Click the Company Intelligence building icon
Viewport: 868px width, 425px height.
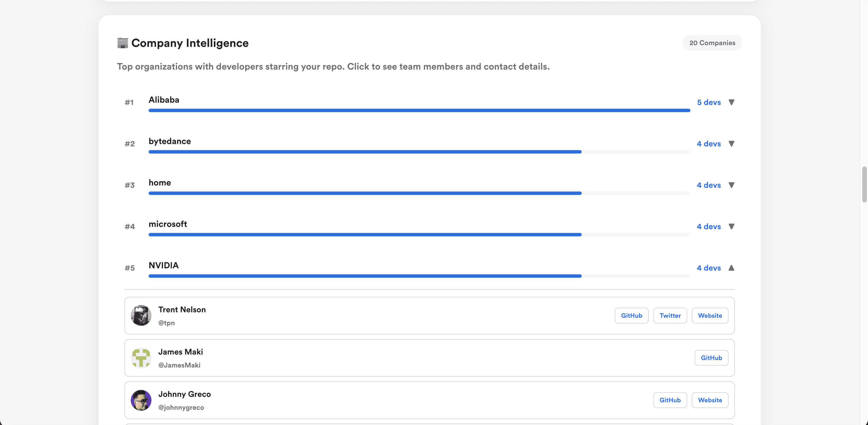point(123,43)
